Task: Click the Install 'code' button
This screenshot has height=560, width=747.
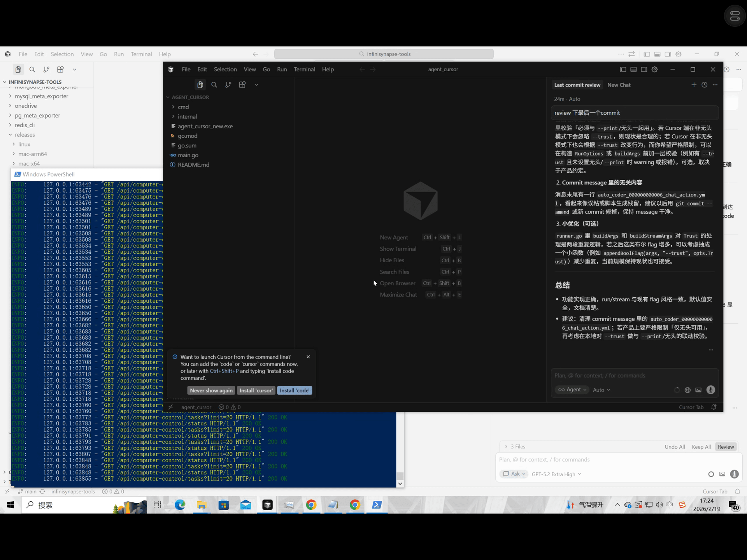Action: (x=295, y=390)
